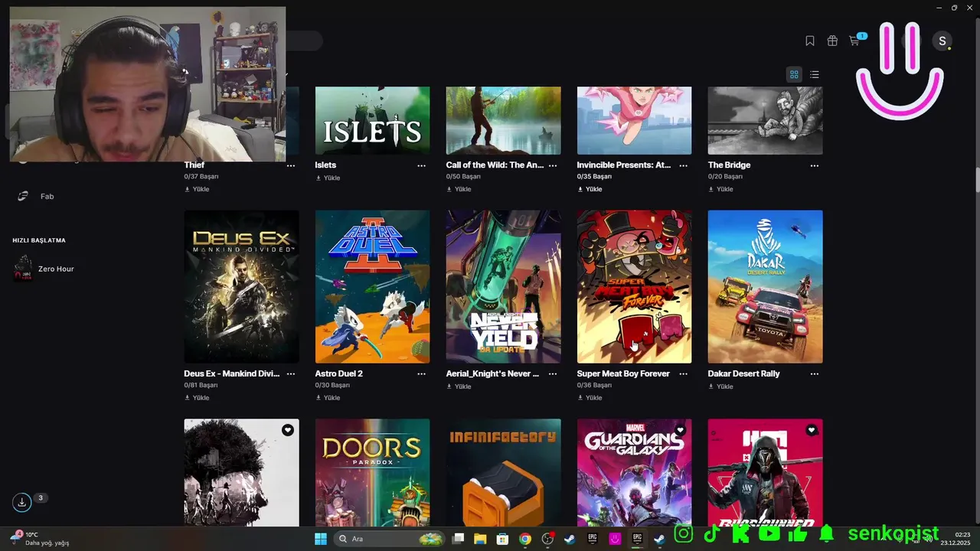Install Deus Ex via Yükle
The width and height of the screenshot is (980, 551).
tap(198, 398)
